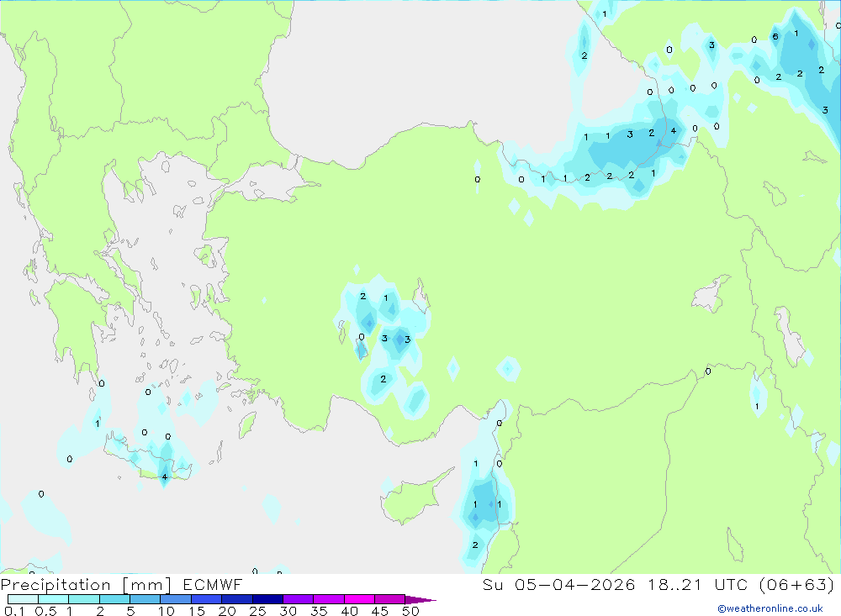Click the 'ECMWF' model label

click(213, 585)
